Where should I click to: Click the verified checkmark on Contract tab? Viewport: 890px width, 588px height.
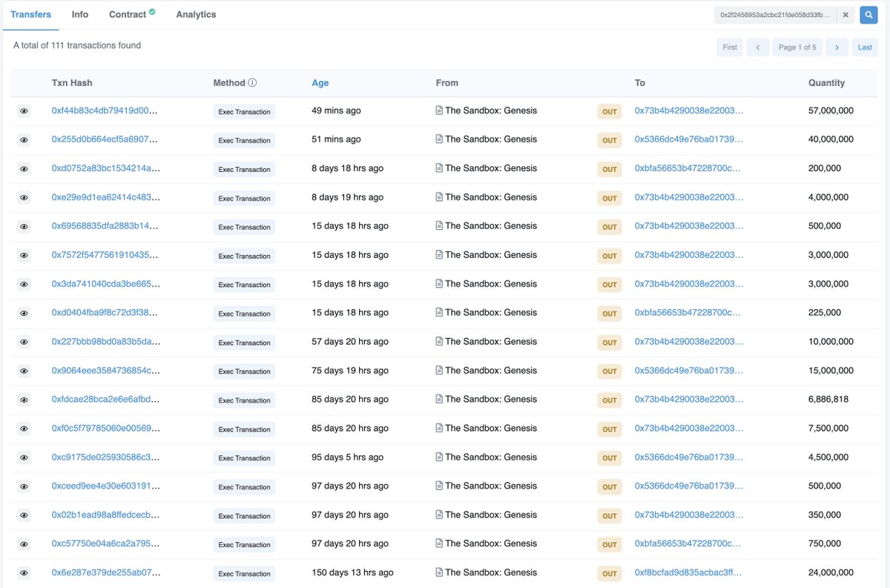coord(154,10)
